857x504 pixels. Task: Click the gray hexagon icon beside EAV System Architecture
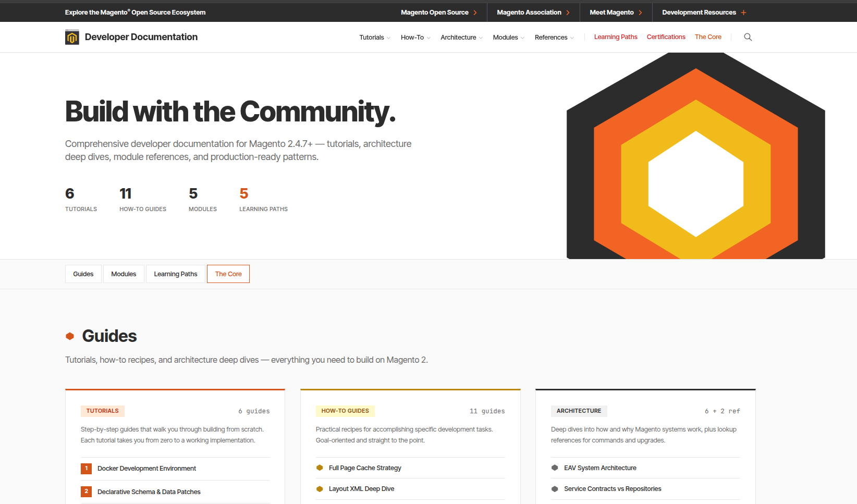point(555,468)
